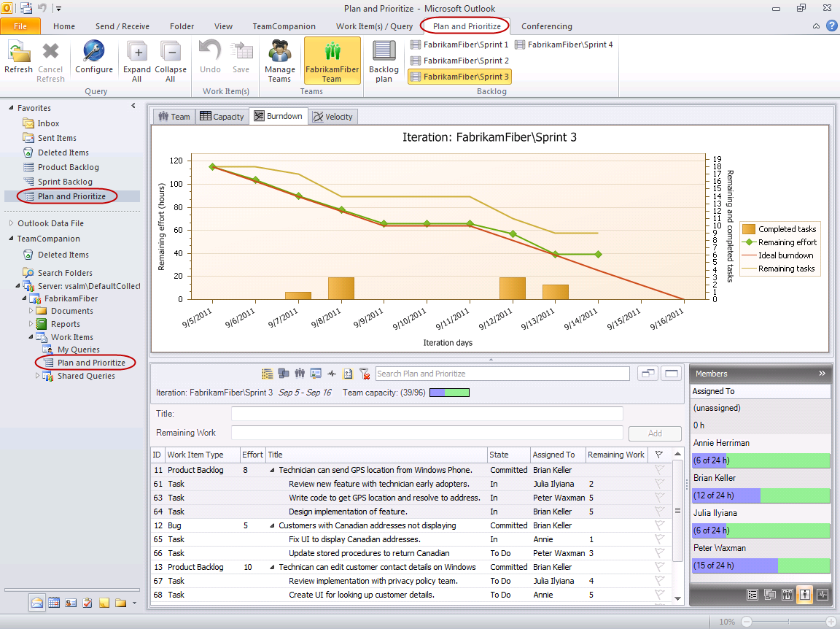Collapse the Members panel with chevrons

click(822, 374)
